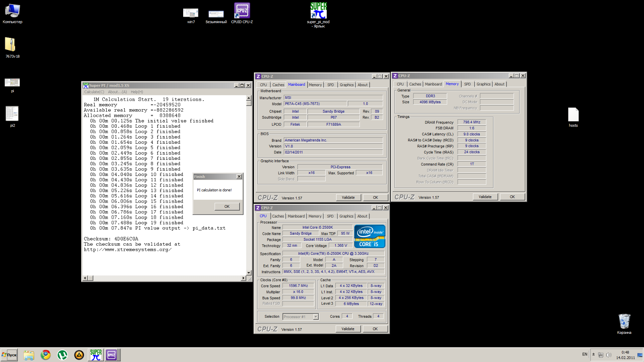644x362 pixels.
Task: Click the Intel Core i5 logo
Action: (x=369, y=236)
